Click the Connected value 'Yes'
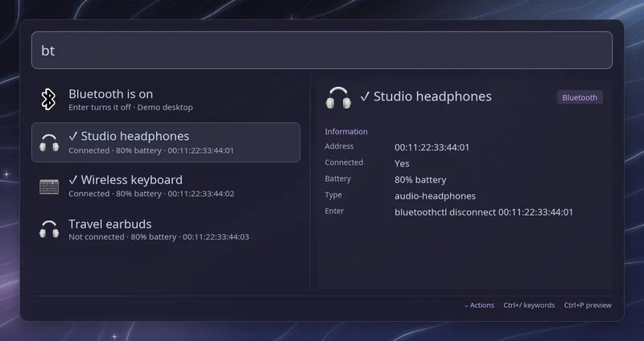The image size is (644, 341). click(x=402, y=163)
